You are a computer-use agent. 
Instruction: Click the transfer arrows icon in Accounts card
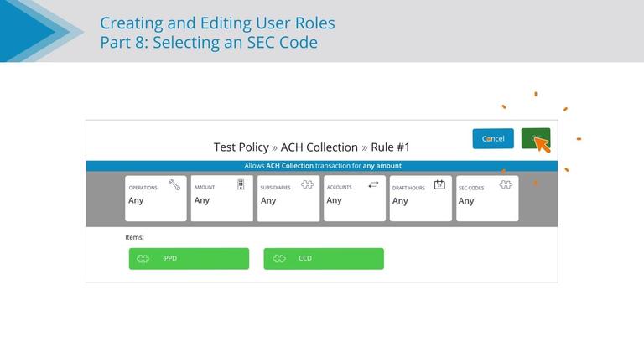point(373,184)
